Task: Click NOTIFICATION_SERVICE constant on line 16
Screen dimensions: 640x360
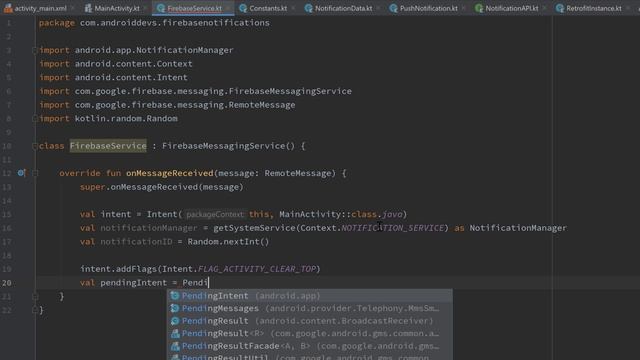Action: coord(392,228)
